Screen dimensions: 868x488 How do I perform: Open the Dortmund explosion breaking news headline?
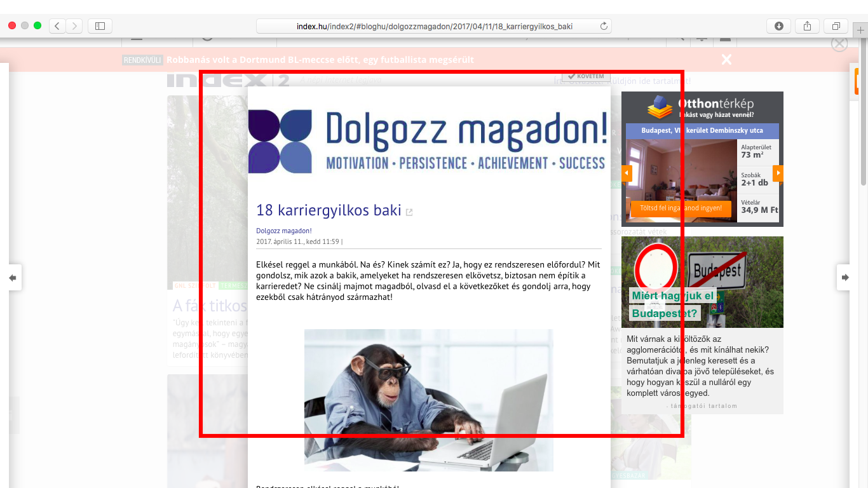(x=320, y=60)
